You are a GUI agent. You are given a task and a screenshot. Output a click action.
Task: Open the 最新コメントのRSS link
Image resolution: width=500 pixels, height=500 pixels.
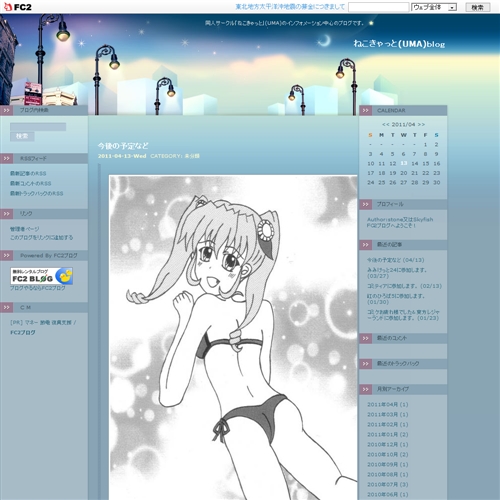pos(31,183)
